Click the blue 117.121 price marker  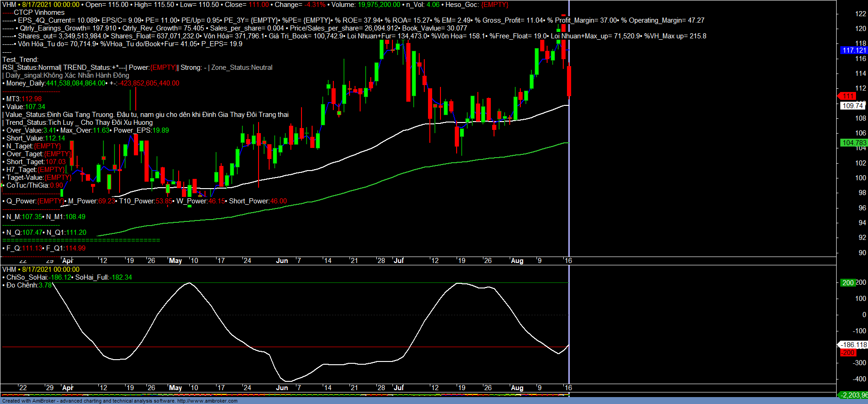[854, 50]
